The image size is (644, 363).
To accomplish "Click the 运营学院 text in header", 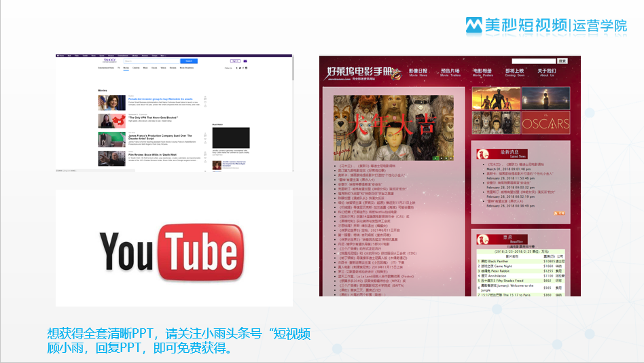I will tap(600, 25).
